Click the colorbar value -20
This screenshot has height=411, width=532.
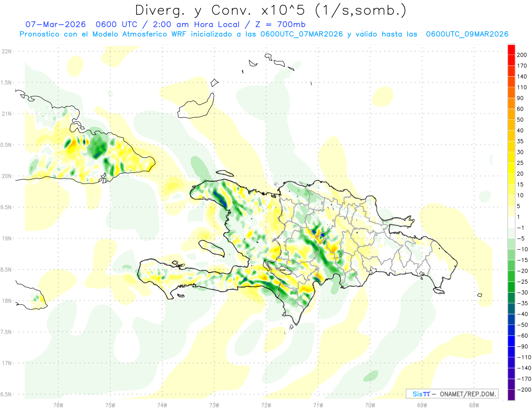point(522,270)
